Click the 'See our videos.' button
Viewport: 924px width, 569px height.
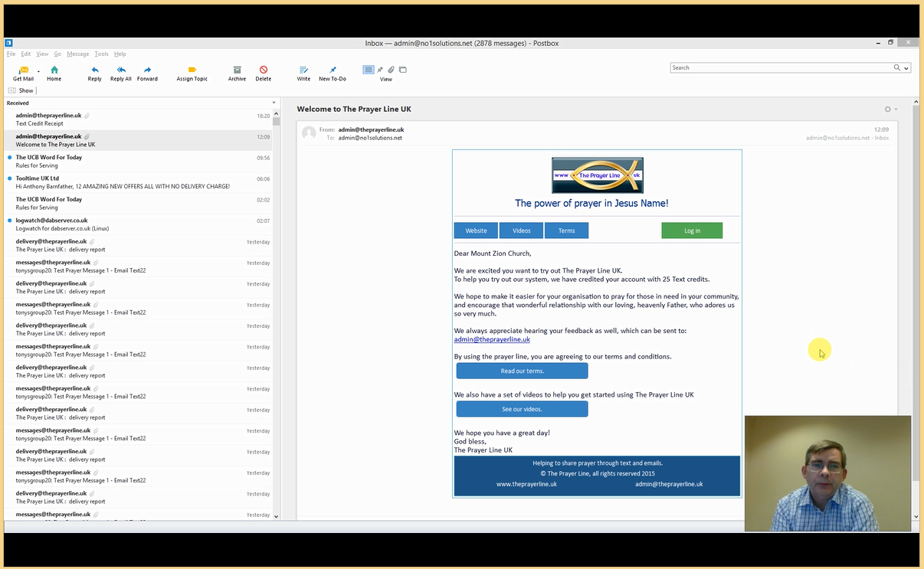(x=522, y=409)
